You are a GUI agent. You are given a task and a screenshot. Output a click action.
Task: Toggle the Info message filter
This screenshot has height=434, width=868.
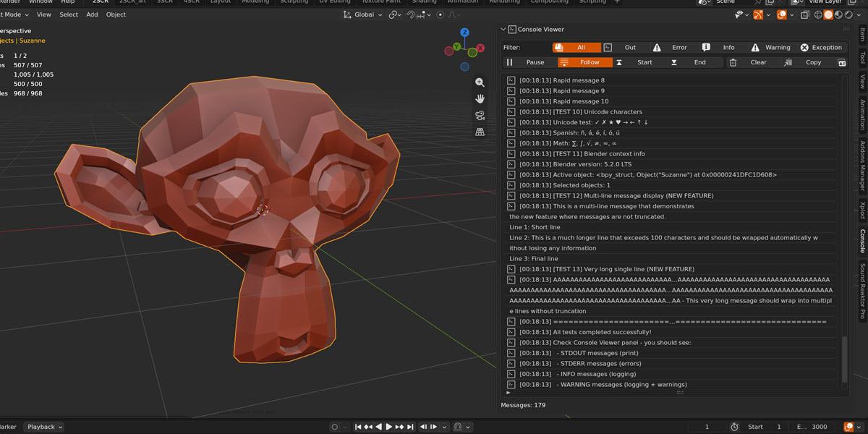coord(723,47)
